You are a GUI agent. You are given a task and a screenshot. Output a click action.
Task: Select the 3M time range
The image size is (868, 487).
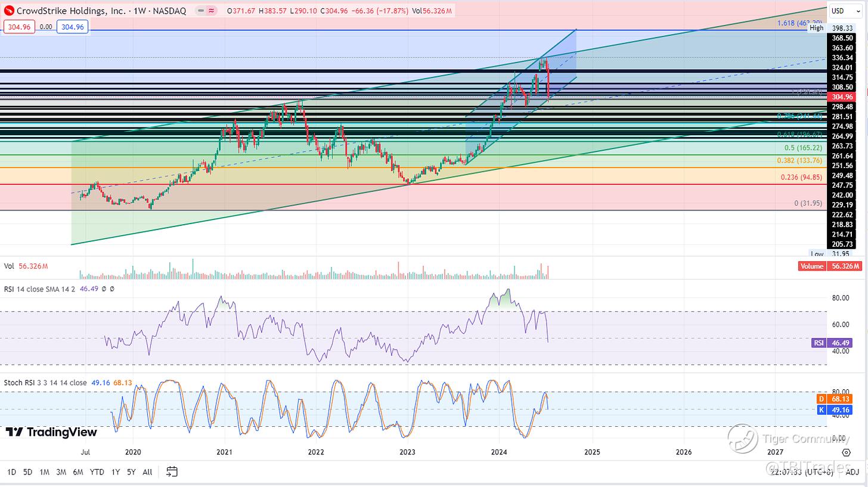pos(61,472)
